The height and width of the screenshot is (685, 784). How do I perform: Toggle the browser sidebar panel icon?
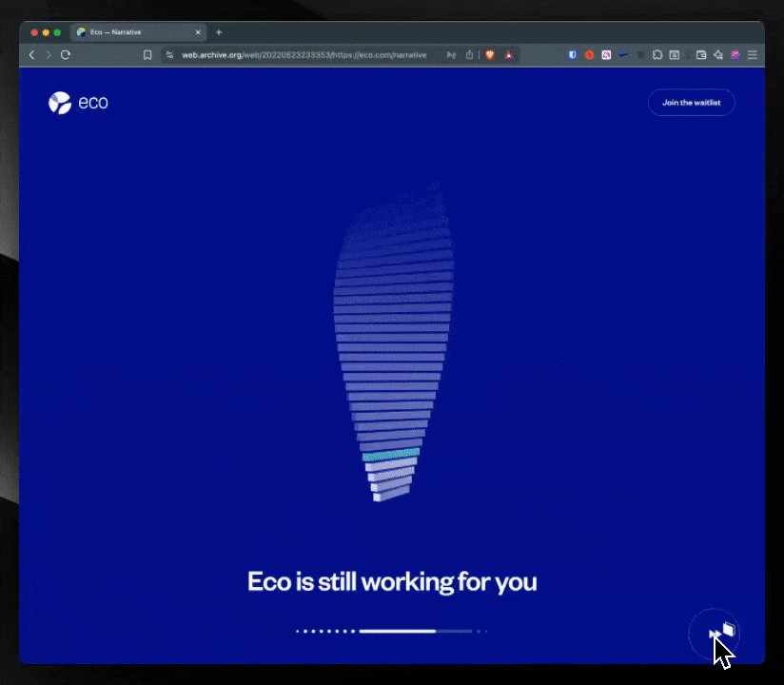point(675,55)
